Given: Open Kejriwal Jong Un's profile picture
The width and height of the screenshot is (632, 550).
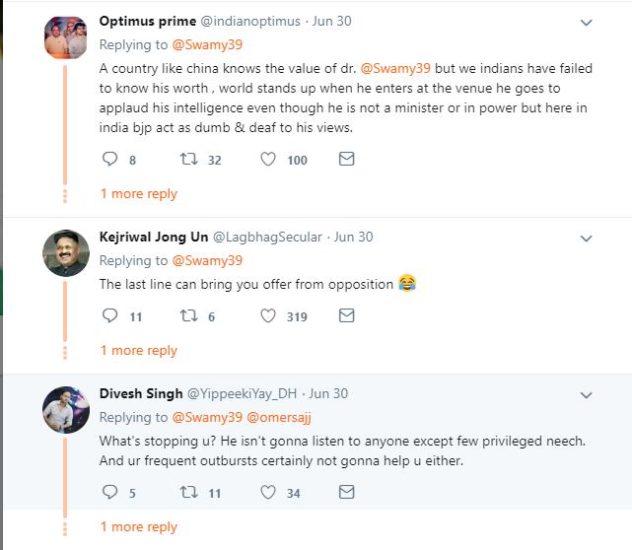Looking at the screenshot, I should click(x=66, y=253).
